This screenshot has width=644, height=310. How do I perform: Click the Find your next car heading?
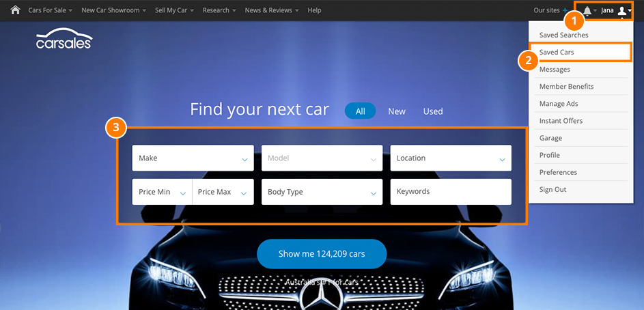[260, 110]
